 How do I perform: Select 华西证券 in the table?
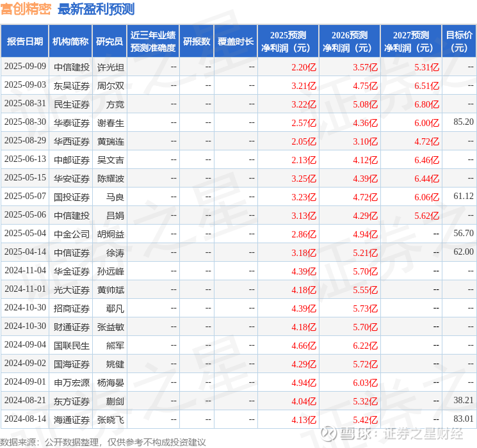pos(72,141)
